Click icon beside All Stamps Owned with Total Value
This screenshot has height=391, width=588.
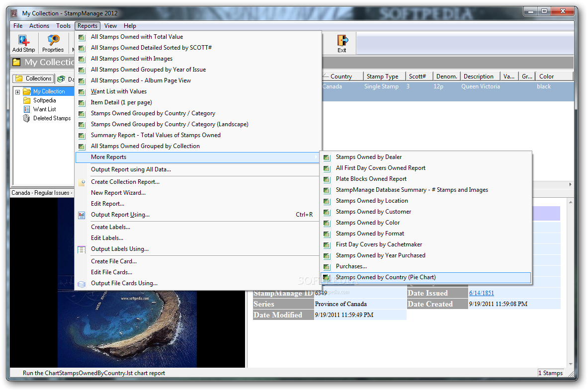click(82, 37)
